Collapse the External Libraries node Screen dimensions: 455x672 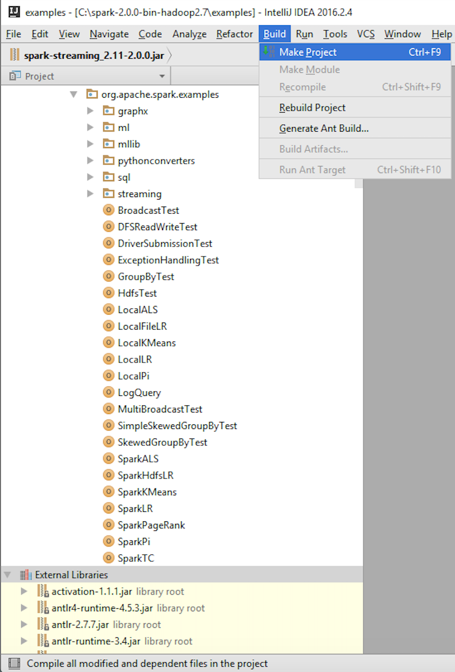(x=7, y=575)
